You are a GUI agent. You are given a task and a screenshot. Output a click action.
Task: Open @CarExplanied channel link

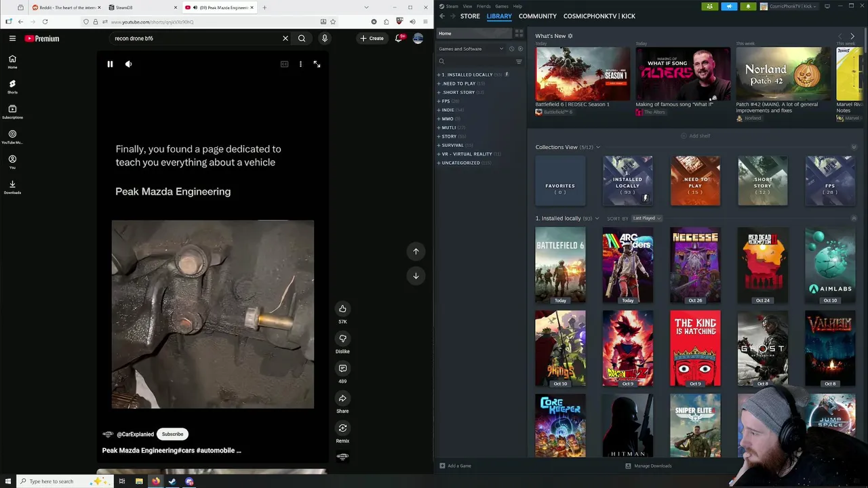(x=135, y=434)
